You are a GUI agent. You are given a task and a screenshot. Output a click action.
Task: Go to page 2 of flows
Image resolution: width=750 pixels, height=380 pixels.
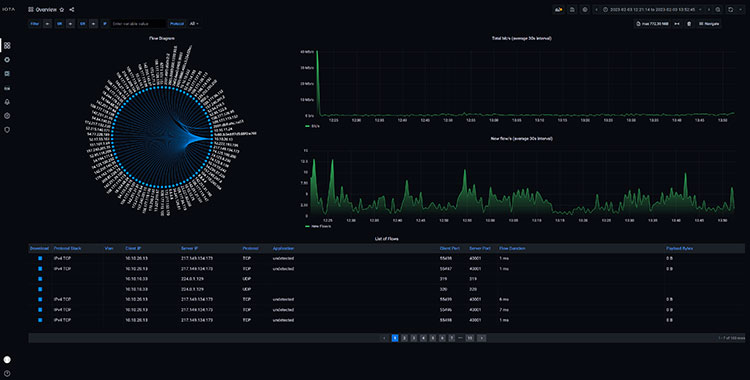(404, 338)
